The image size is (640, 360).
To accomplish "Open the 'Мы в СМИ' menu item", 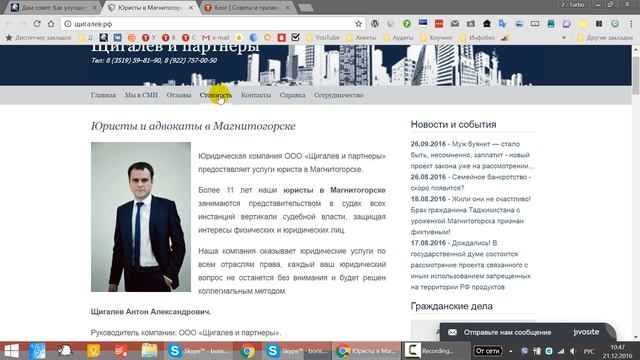I will [x=141, y=95].
